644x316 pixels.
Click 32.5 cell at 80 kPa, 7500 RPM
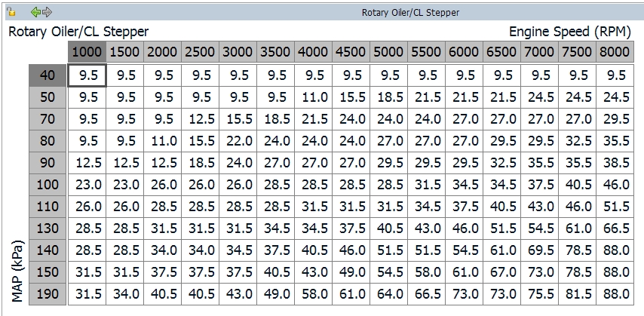point(578,141)
